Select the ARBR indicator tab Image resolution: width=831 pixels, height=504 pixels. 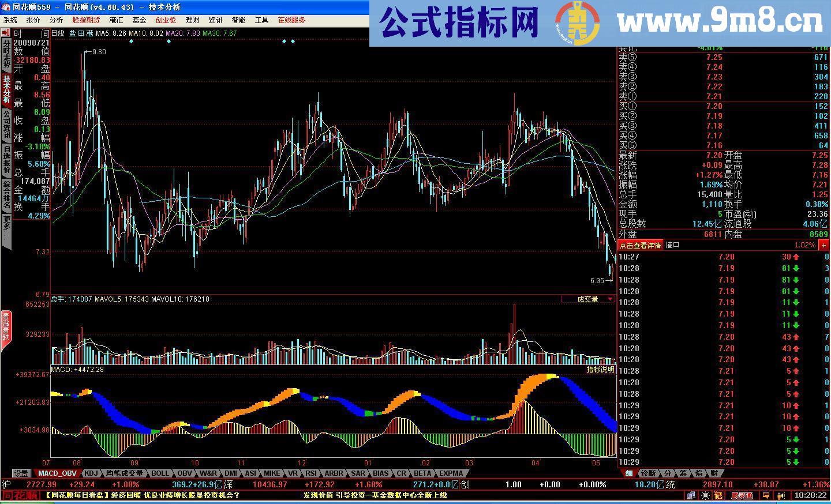[x=334, y=473]
